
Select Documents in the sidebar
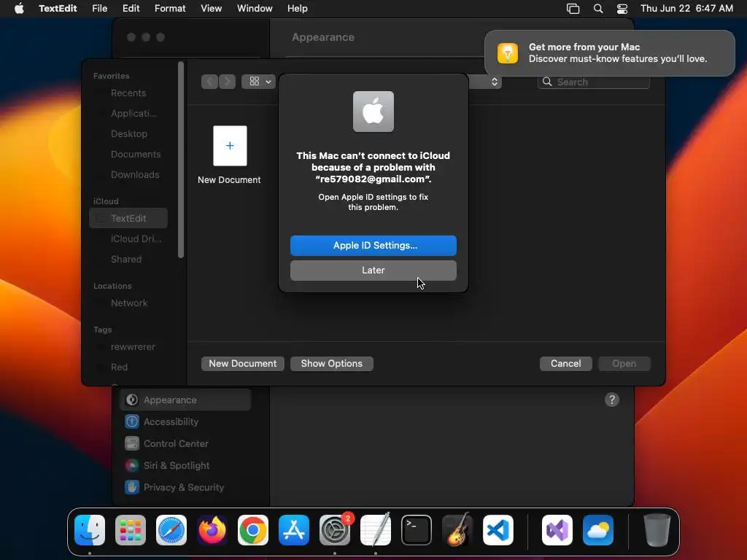click(x=128, y=155)
